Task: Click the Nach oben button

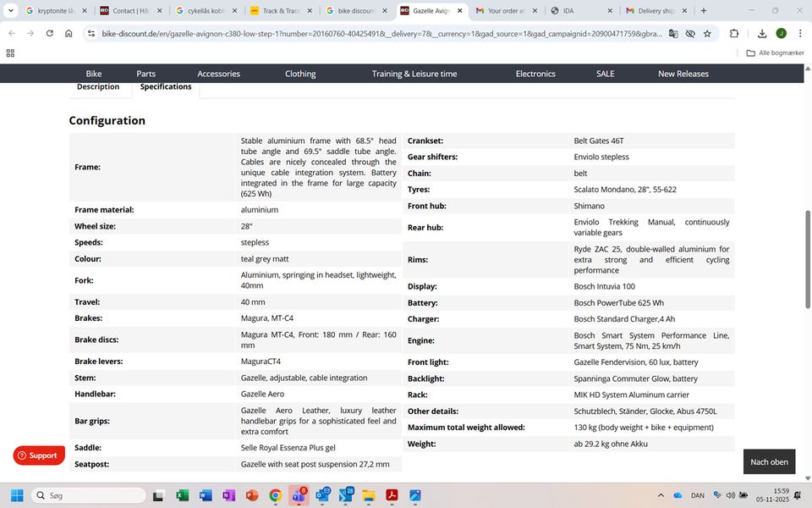Action: pos(769,462)
